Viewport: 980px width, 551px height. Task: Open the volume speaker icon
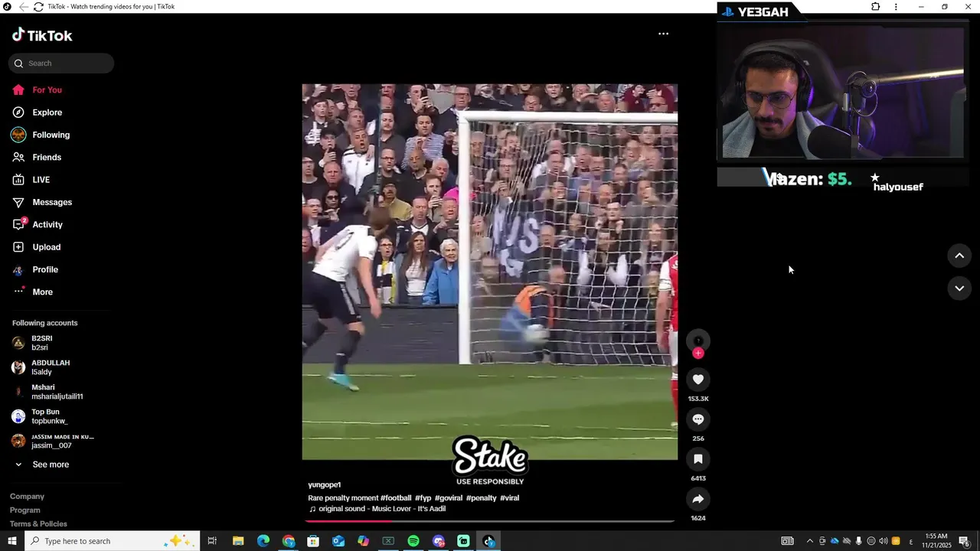click(x=884, y=541)
